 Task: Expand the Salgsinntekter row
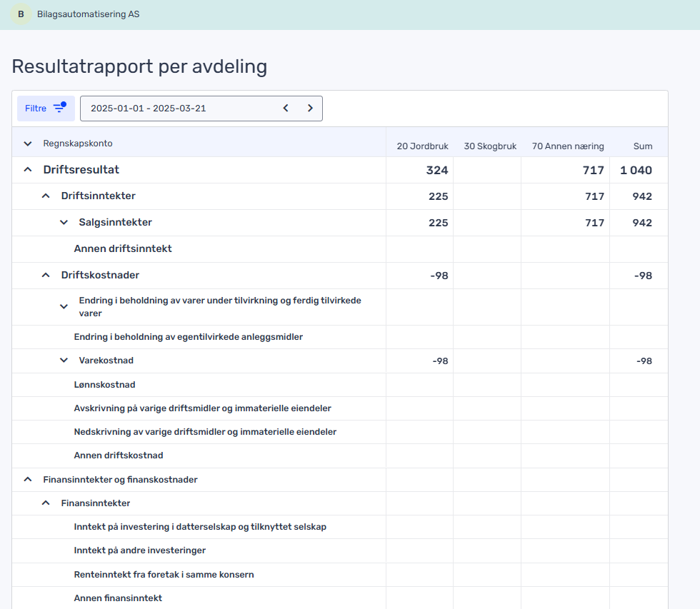[64, 222]
